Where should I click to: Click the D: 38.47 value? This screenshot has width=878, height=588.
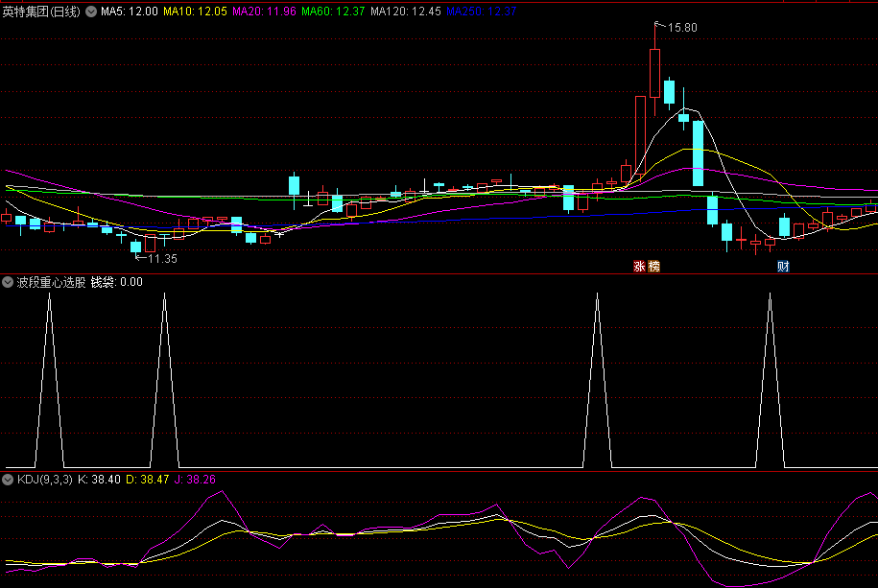(x=147, y=480)
